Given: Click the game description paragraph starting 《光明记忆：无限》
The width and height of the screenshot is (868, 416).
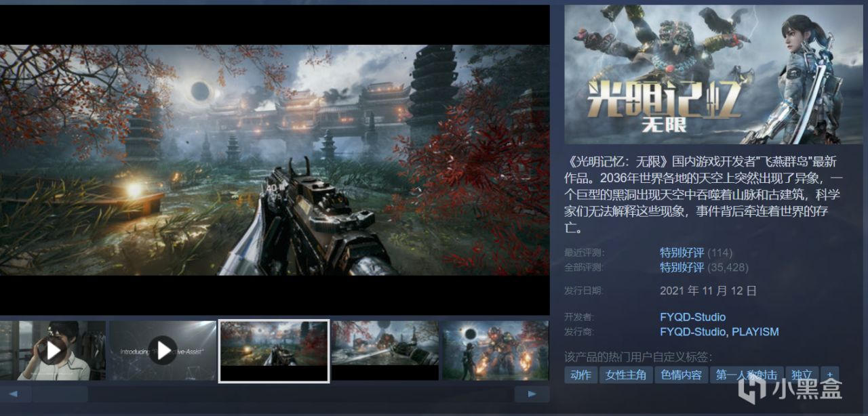Looking at the screenshot, I should [x=703, y=195].
